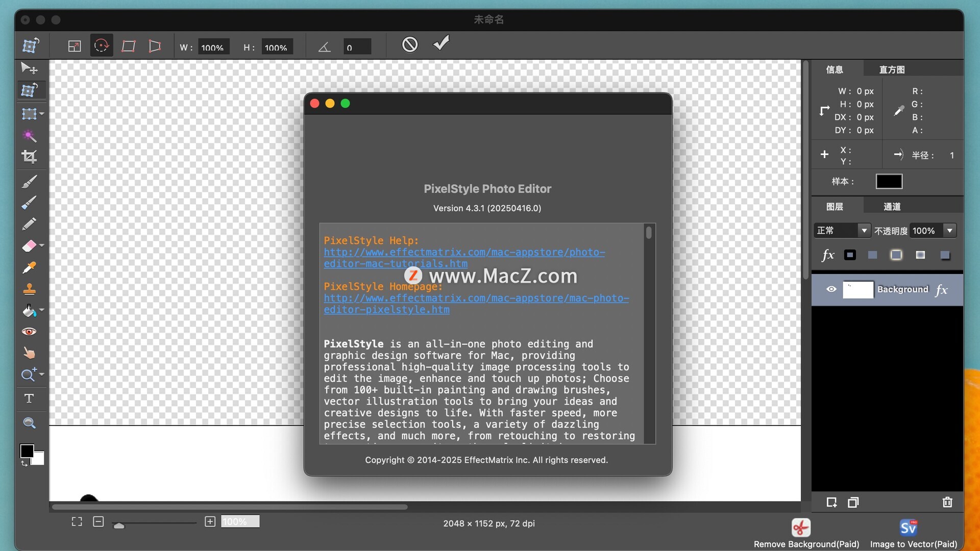Expand the Paint Bucket tool options arrow
The height and width of the screenshot is (551, 980).
pyautogui.click(x=42, y=310)
